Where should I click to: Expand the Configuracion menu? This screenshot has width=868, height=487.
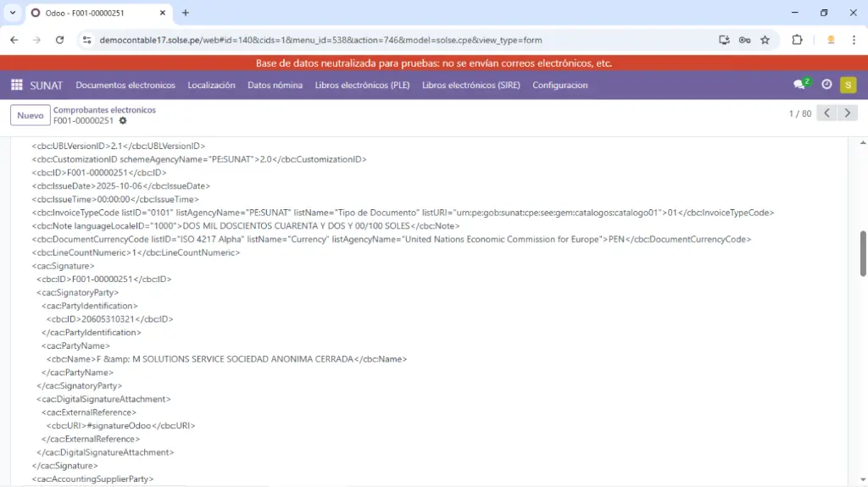(559, 85)
